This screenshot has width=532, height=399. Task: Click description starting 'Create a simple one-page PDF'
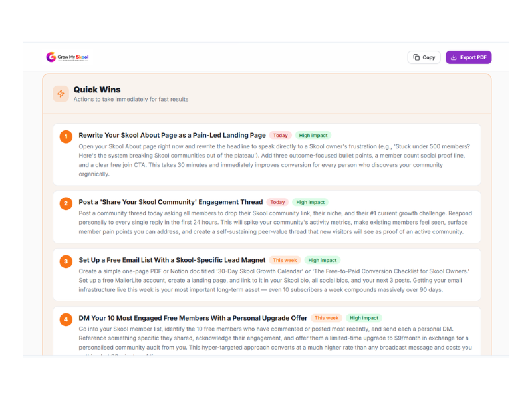coord(274,281)
